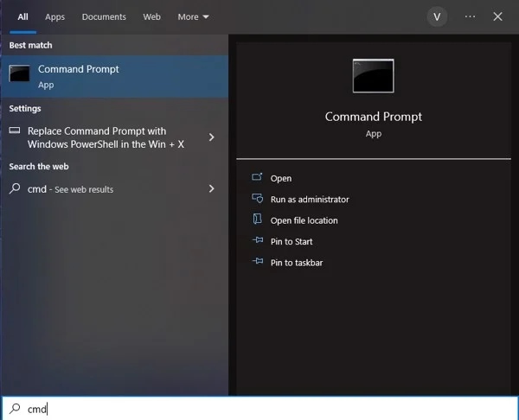The width and height of the screenshot is (519, 420).
Task: Switch to the Documents tab
Action: pyautogui.click(x=104, y=17)
